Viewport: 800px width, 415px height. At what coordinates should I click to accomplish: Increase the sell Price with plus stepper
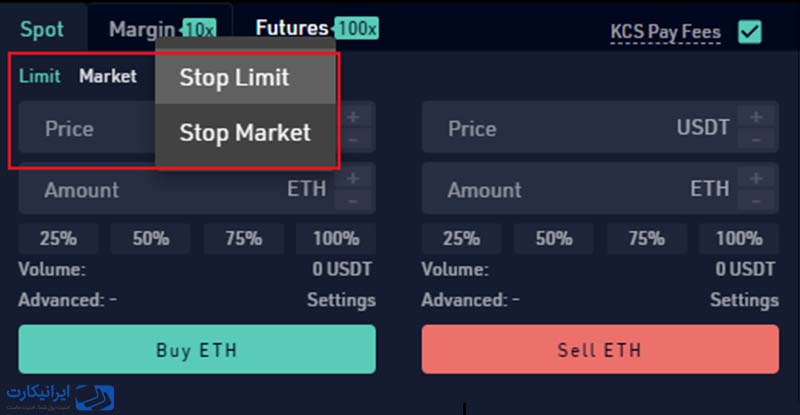point(756,117)
